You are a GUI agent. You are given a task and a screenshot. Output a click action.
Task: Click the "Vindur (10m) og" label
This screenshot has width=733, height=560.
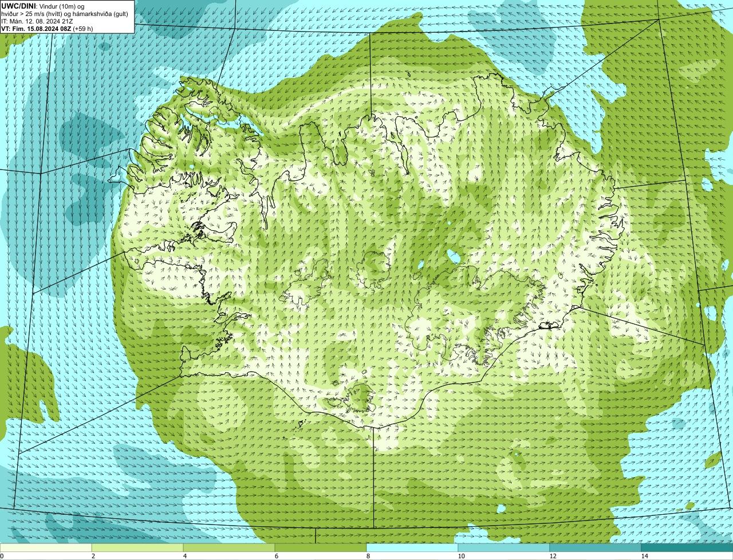(62, 6)
